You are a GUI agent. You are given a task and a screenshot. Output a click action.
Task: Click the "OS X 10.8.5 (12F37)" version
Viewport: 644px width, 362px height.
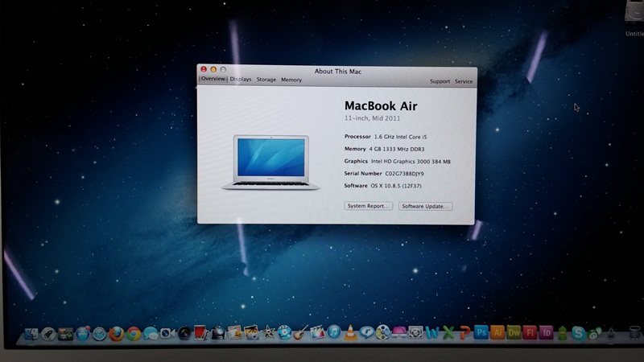(x=396, y=186)
